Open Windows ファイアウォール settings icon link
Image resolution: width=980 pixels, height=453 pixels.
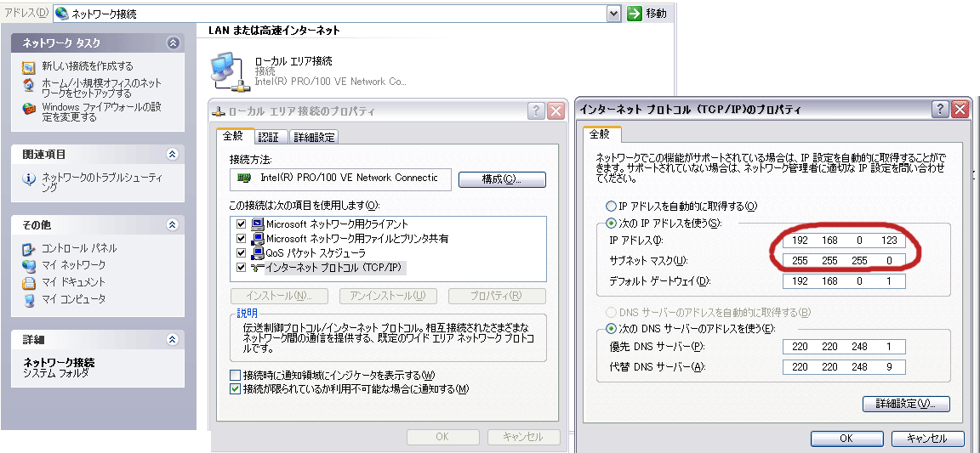tap(29, 108)
